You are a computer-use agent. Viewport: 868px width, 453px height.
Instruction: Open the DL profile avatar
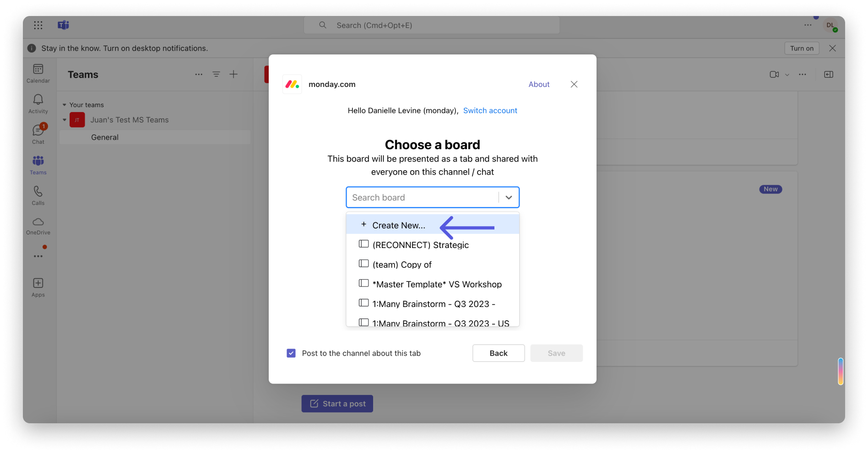830,26
